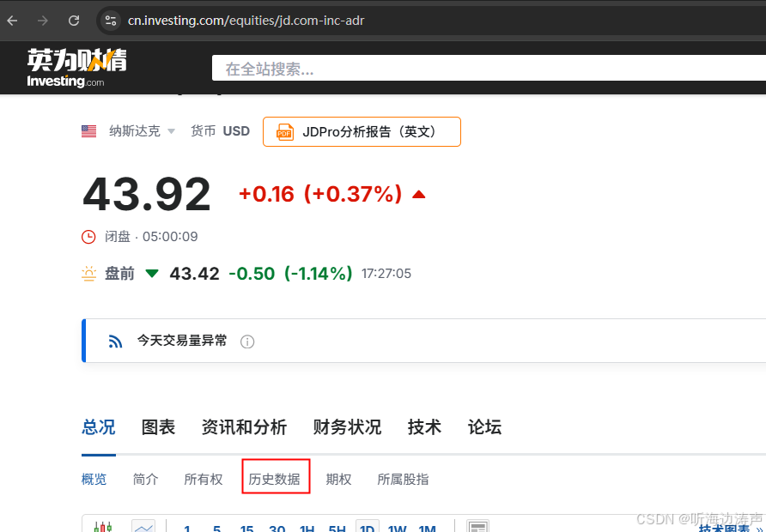Screen dimensions: 766x532
Task: Open the JDPro分析报告 button
Action: click(362, 132)
